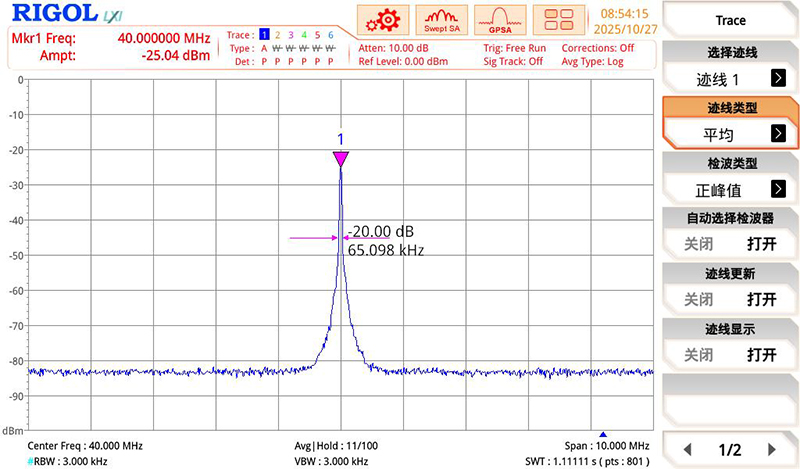This screenshot has height=469, width=800.
Task: Click the Trace menu header
Action: (x=730, y=20)
